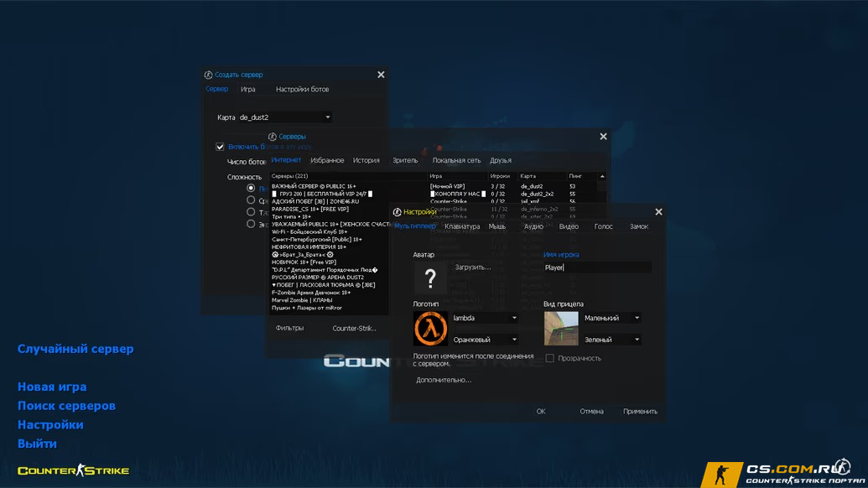Image resolution: width=868 pixels, height=488 pixels.
Task: Select the first (checked) difficulty radio button
Action: pos(251,188)
